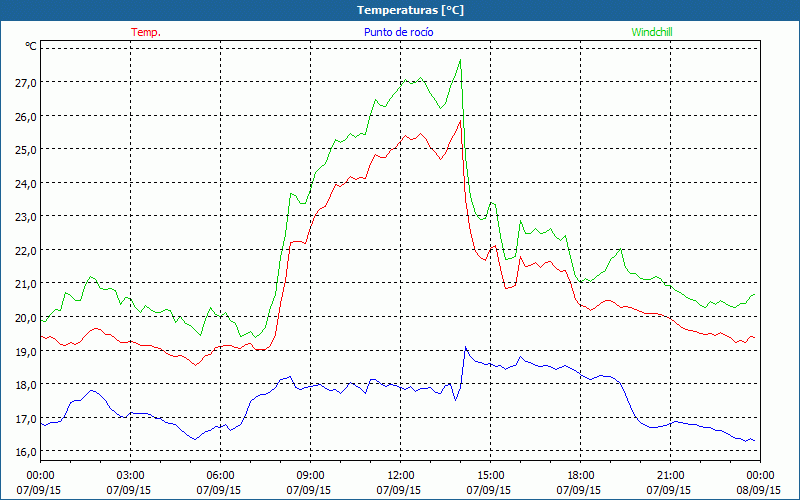Click the 12:00 time axis label
This screenshot has width=800, height=500.
coord(401,476)
